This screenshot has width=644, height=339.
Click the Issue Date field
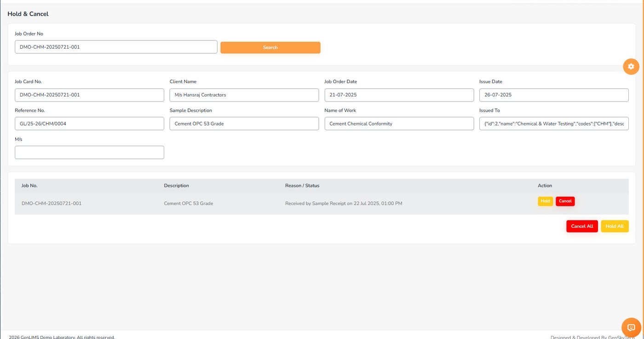tap(554, 95)
